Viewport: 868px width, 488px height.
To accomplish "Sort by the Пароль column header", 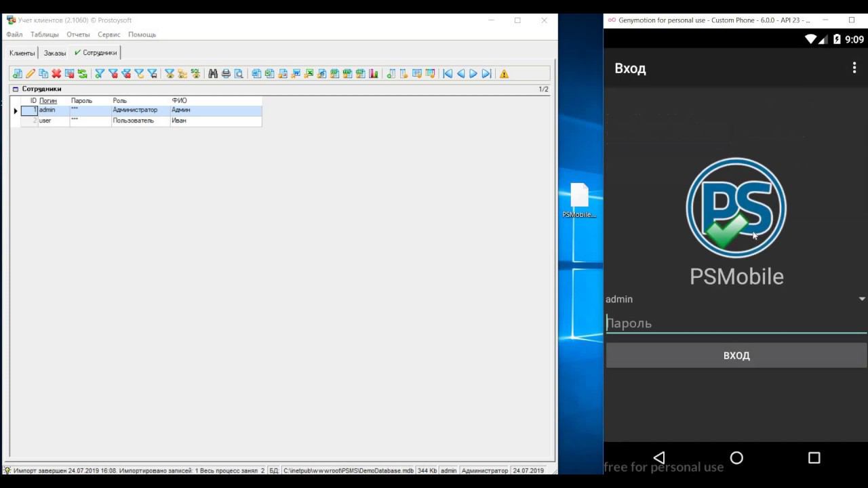I will (x=81, y=100).
